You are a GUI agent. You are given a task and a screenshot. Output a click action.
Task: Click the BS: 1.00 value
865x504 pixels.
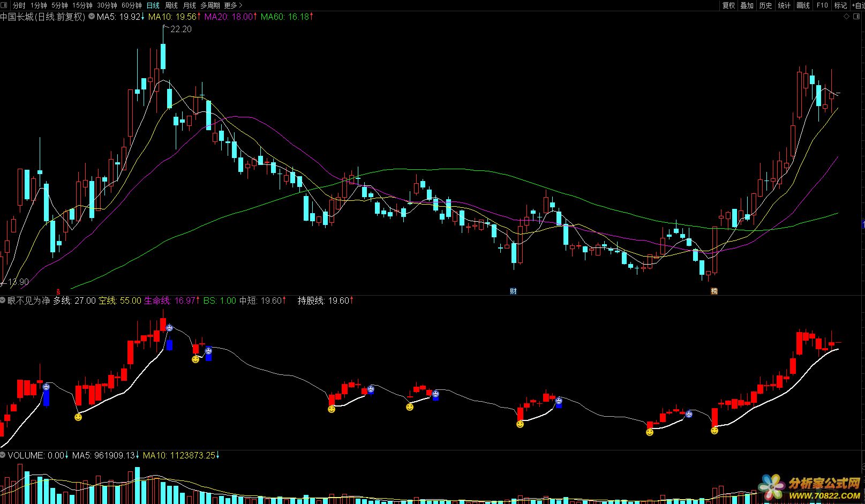click(x=220, y=300)
